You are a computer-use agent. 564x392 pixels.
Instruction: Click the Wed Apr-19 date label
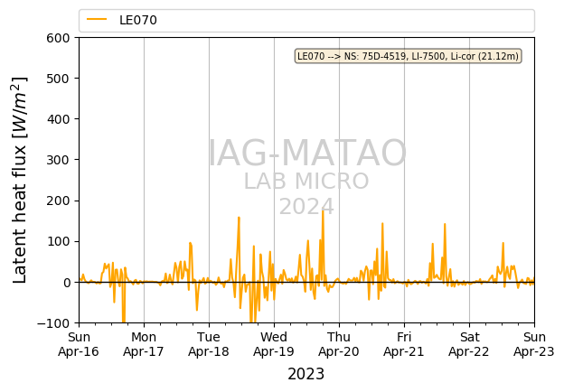tap(274, 344)
